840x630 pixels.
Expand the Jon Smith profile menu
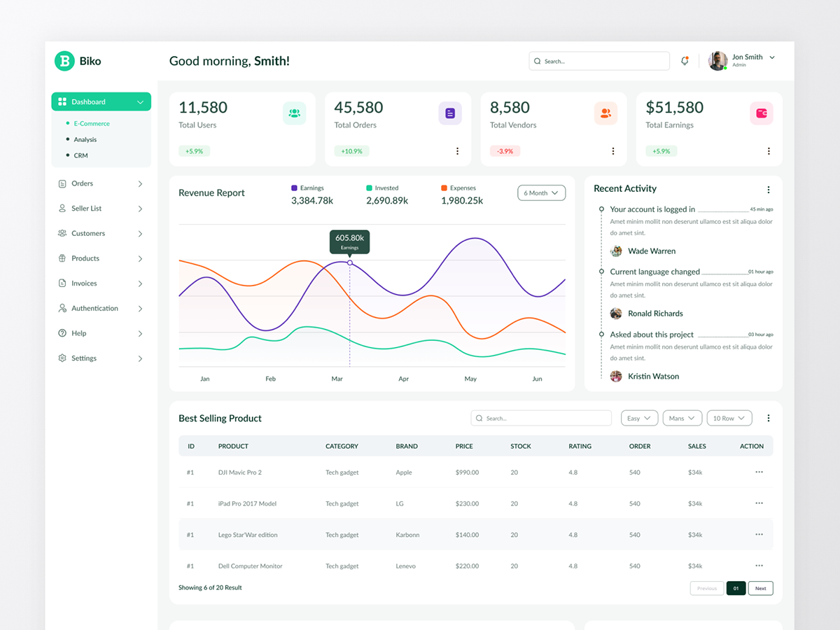[772, 58]
